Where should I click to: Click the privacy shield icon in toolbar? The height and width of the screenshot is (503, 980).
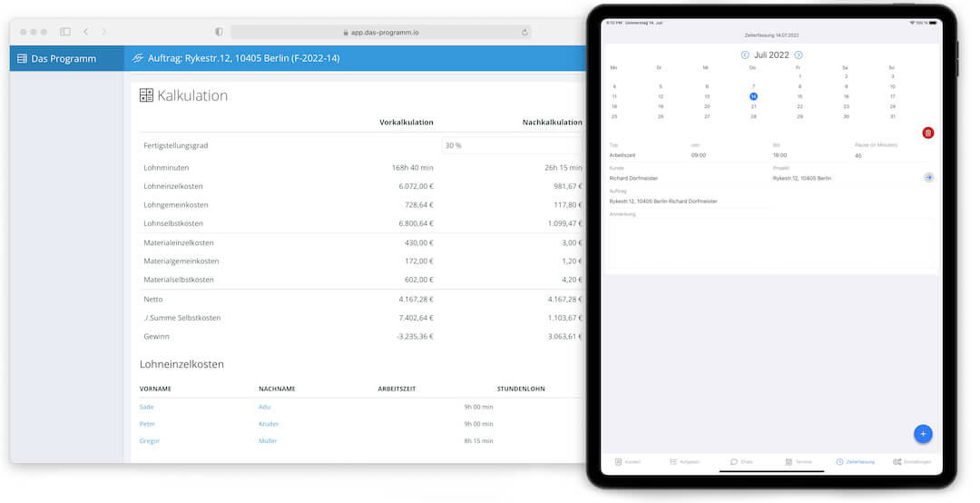(x=219, y=32)
